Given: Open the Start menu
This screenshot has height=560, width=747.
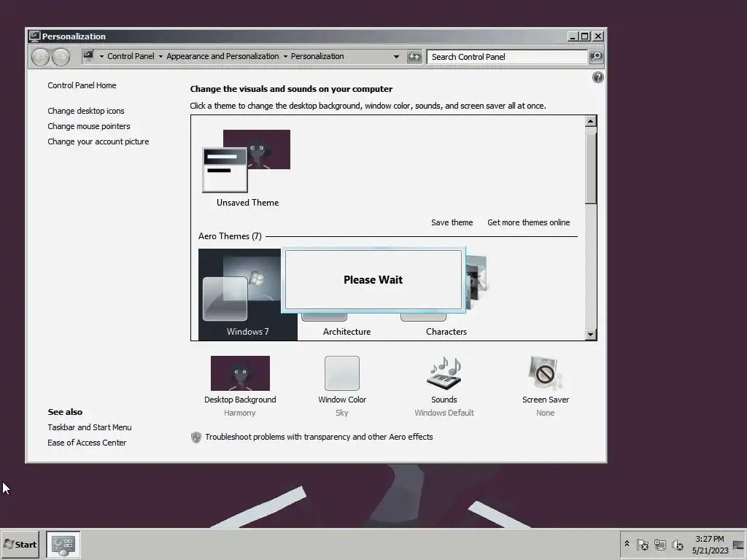Looking at the screenshot, I should [x=20, y=544].
